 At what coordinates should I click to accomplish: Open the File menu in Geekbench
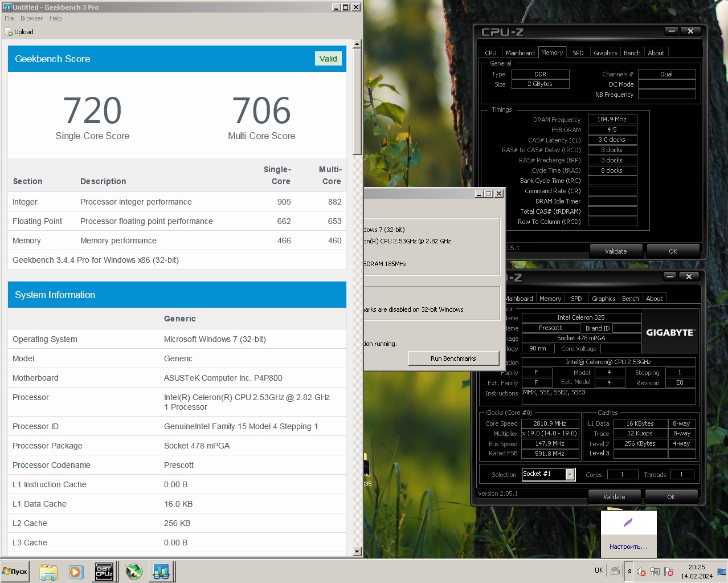click(9, 18)
